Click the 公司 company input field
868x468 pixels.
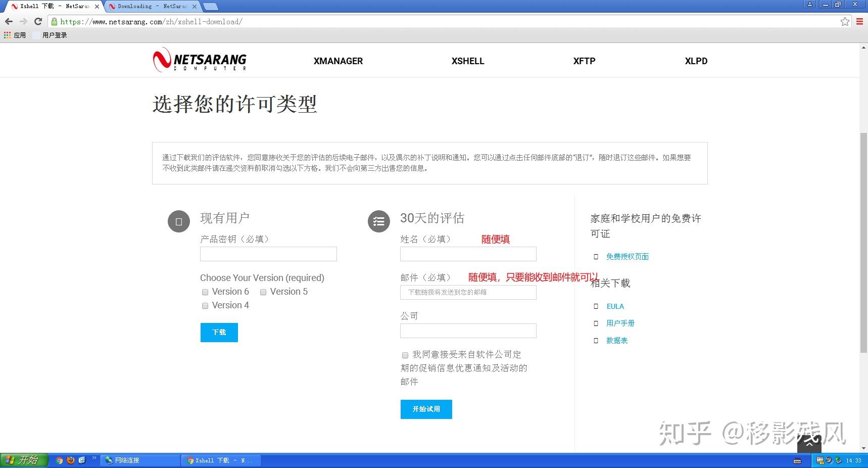(x=468, y=331)
